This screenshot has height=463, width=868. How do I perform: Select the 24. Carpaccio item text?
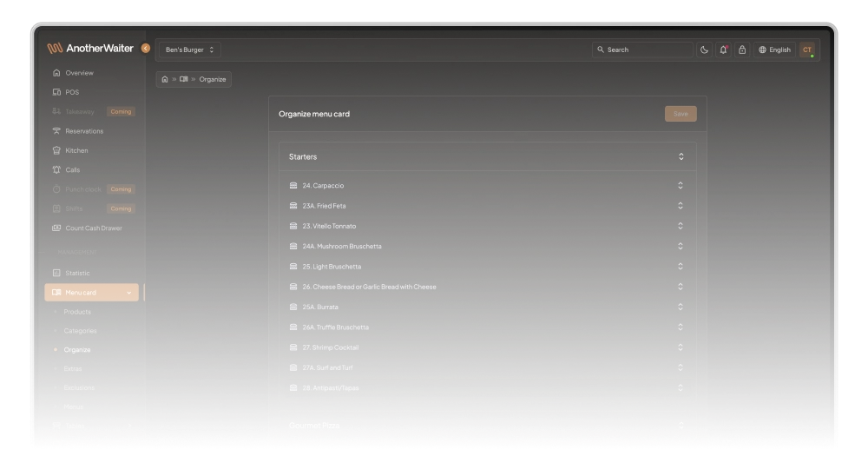tap(323, 186)
